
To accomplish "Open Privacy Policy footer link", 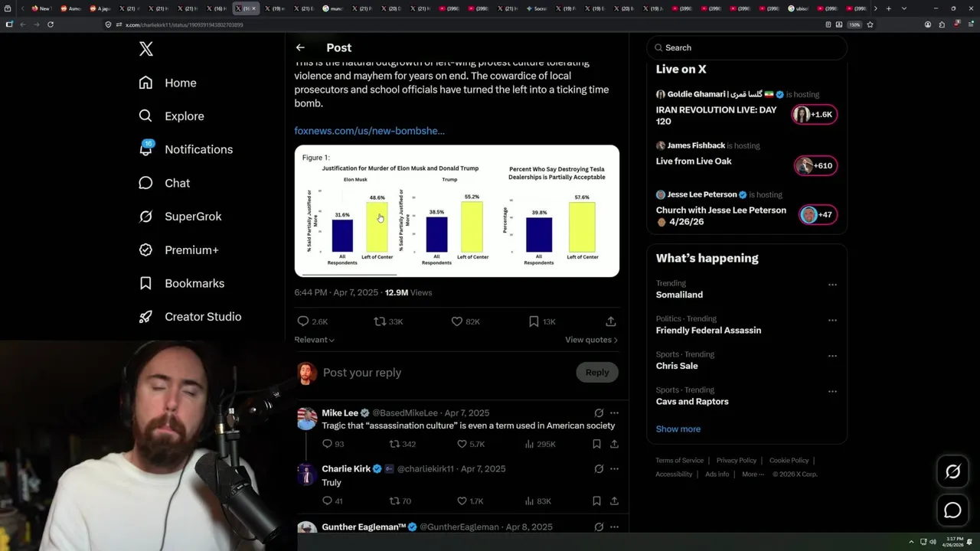I will [x=737, y=461].
